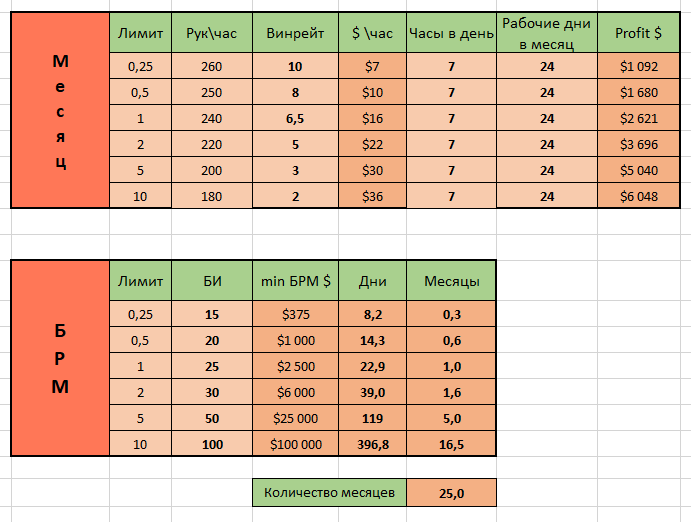The height and width of the screenshot is (522, 691).
Task: Select the days cell showing 396,8
Action: click(373, 444)
